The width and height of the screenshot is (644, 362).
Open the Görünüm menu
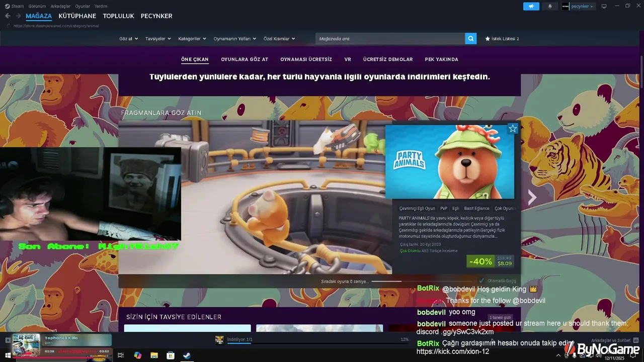tap(37, 6)
